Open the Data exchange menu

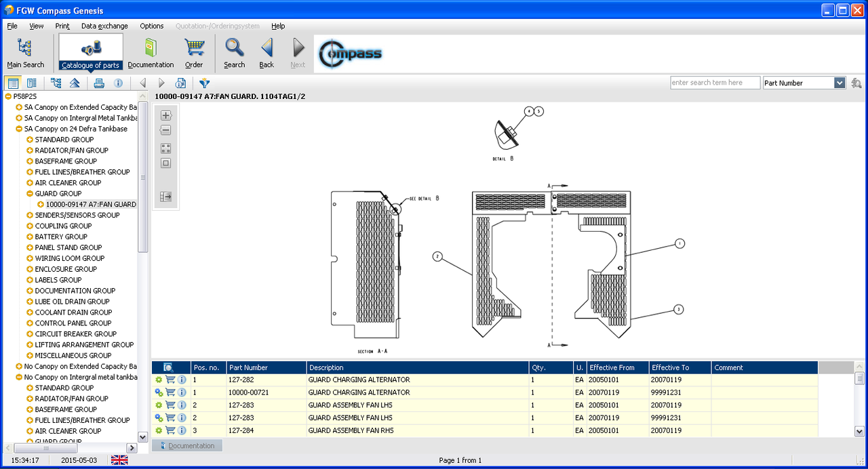click(104, 26)
